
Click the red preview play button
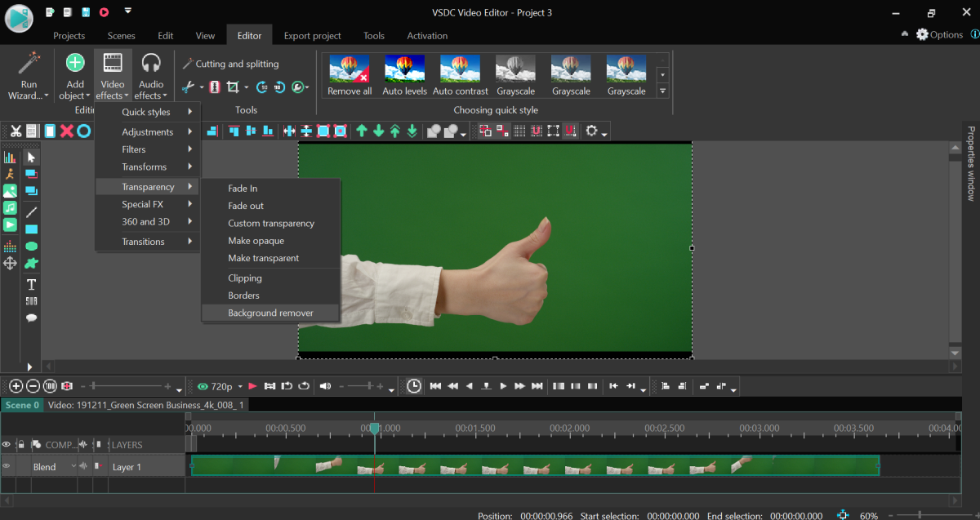[252, 386]
